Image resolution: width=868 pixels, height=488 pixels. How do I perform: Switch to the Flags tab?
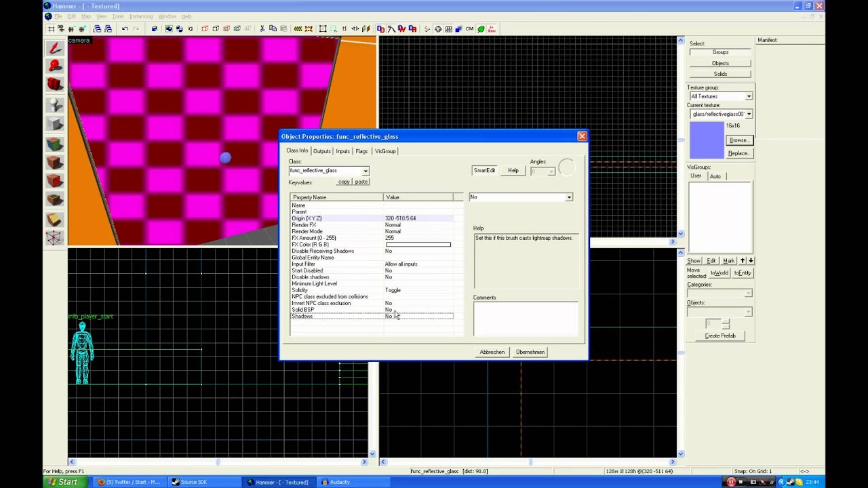click(x=361, y=151)
